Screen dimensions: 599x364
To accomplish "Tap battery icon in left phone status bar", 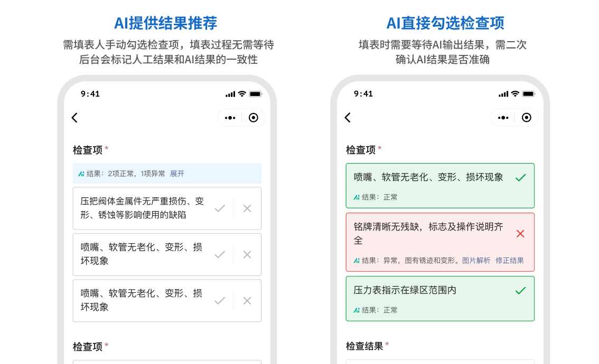I will click(256, 94).
